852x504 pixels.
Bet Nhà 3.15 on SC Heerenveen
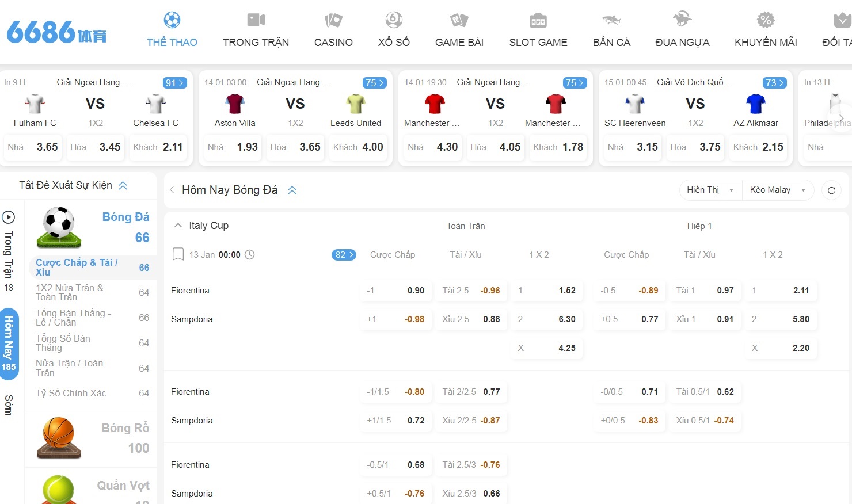(x=633, y=147)
